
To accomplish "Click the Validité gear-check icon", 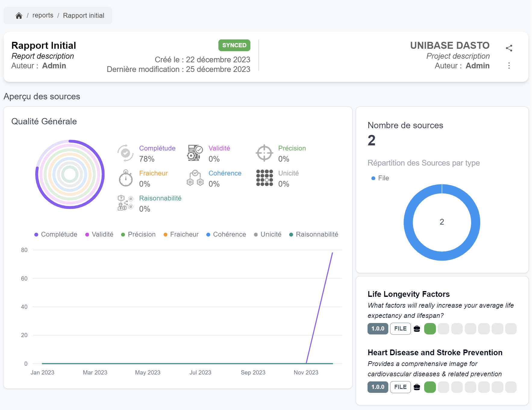I will [x=195, y=153].
